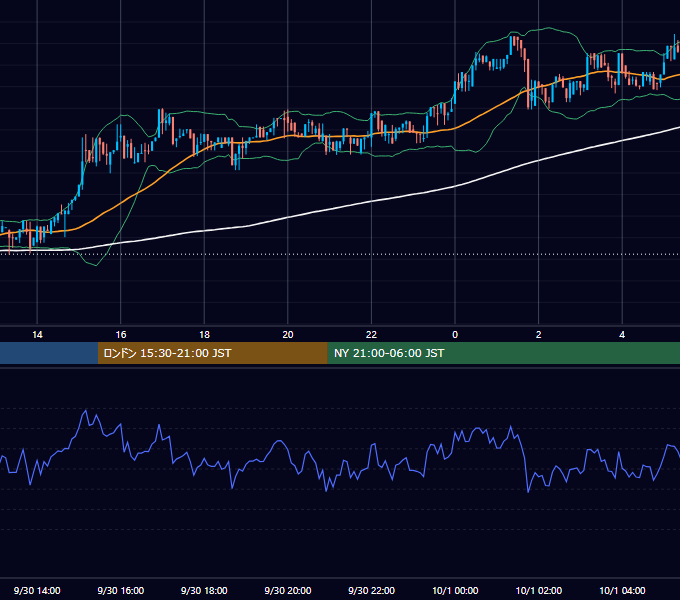The height and width of the screenshot is (600, 680).
Task: Click the hour label 14 on price chart axis
Action: 37,335
